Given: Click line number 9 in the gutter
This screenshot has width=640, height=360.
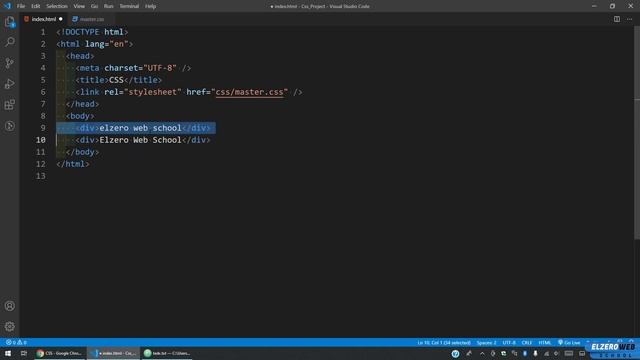Looking at the screenshot, I should (43, 128).
